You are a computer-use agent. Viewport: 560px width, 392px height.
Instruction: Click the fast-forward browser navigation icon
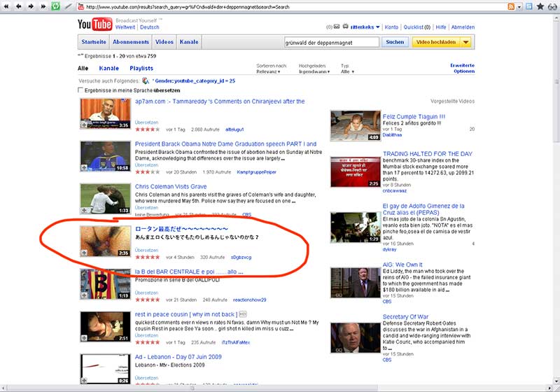point(43,6)
